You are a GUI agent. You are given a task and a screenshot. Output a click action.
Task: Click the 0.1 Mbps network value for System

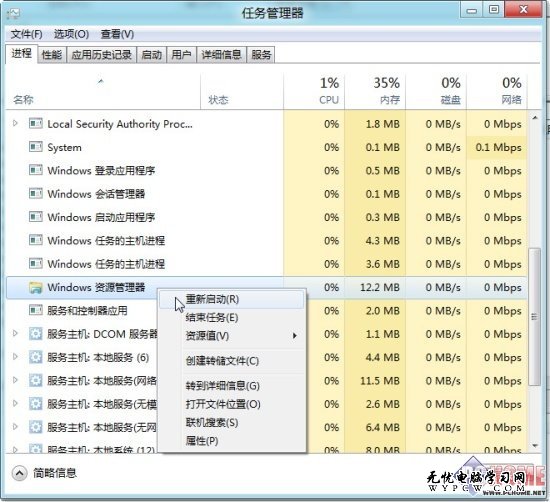498,147
